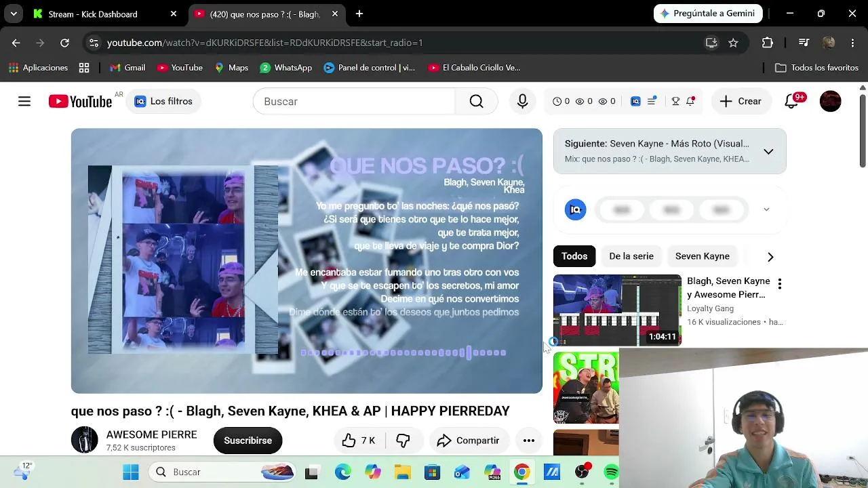Click the trophy icon in the header toolbar
The height and width of the screenshot is (488, 868).
point(675,102)
